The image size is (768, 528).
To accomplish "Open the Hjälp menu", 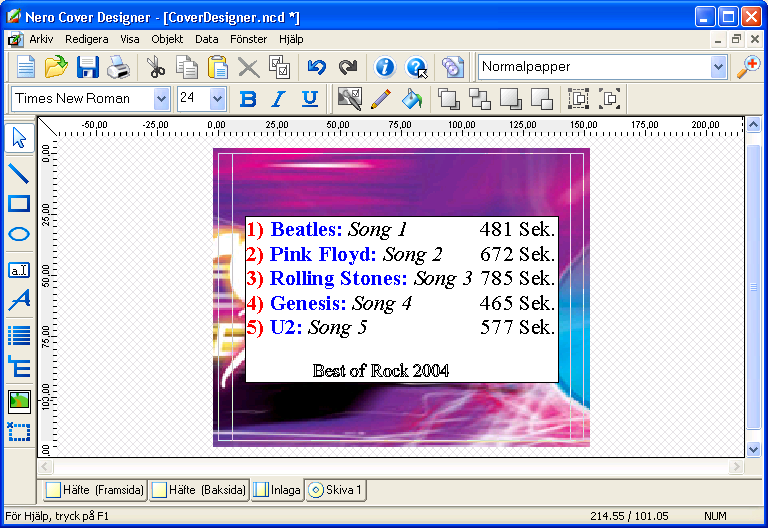I will 291,39.
